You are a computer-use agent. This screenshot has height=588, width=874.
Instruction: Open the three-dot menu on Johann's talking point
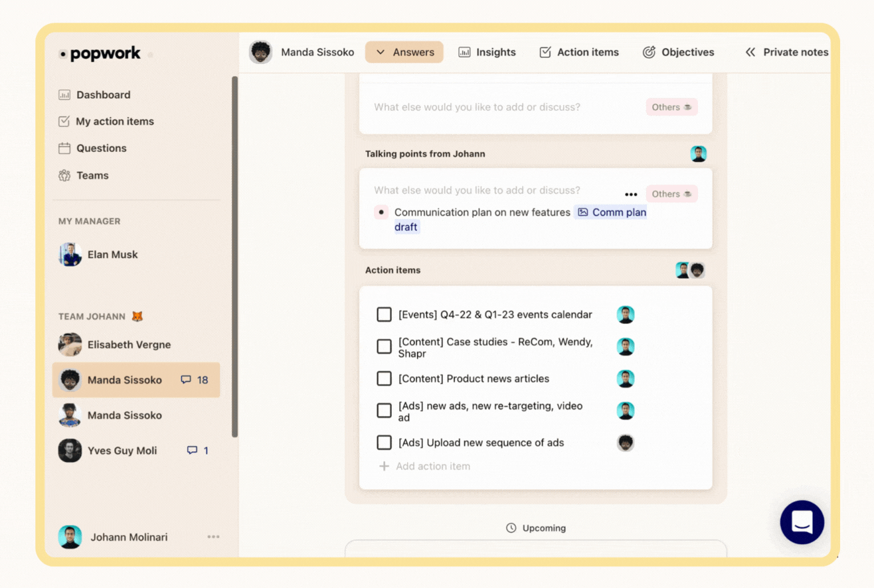631,194
